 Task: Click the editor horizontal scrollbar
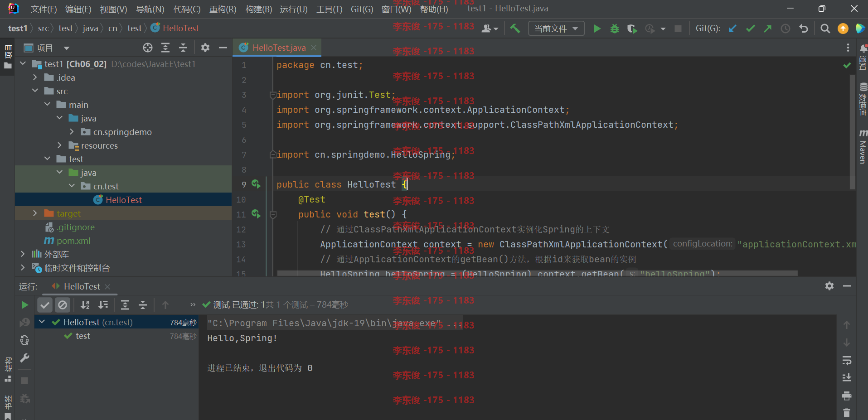click(538, 273)
